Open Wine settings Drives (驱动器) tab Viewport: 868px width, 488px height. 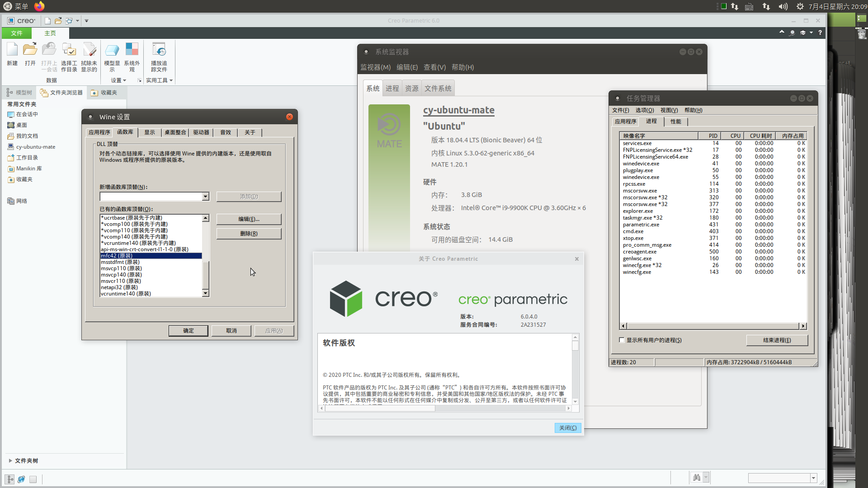point(201,132)
